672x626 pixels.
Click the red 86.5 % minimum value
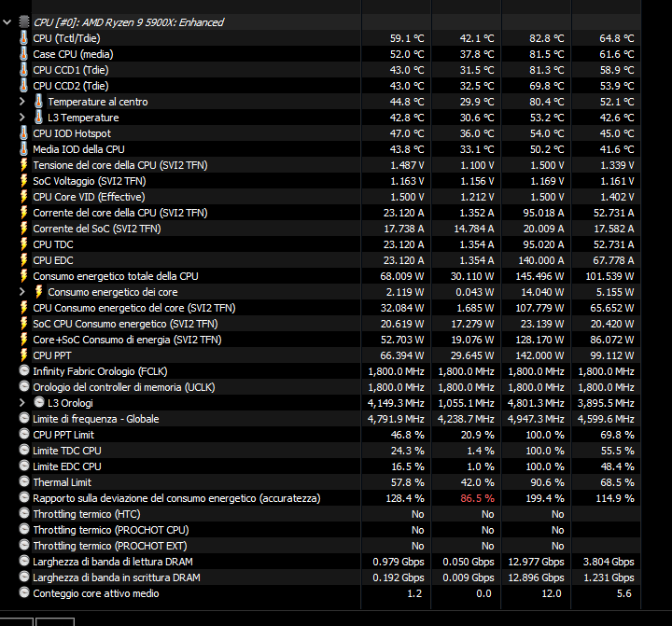477,498
